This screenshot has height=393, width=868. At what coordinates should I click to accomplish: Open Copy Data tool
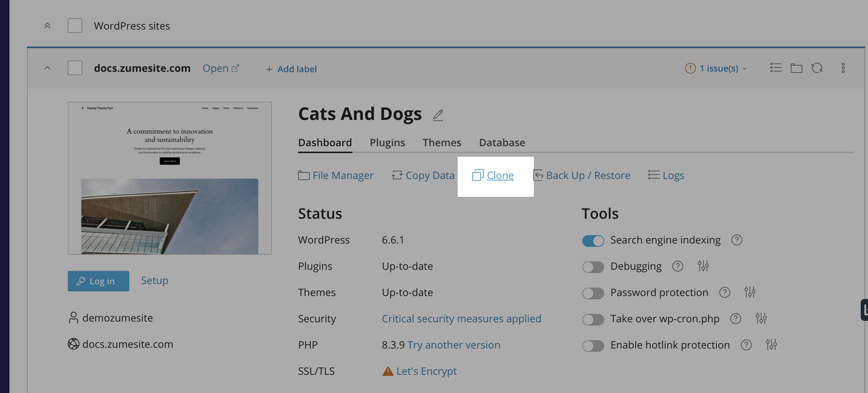(x=423, y=175)
